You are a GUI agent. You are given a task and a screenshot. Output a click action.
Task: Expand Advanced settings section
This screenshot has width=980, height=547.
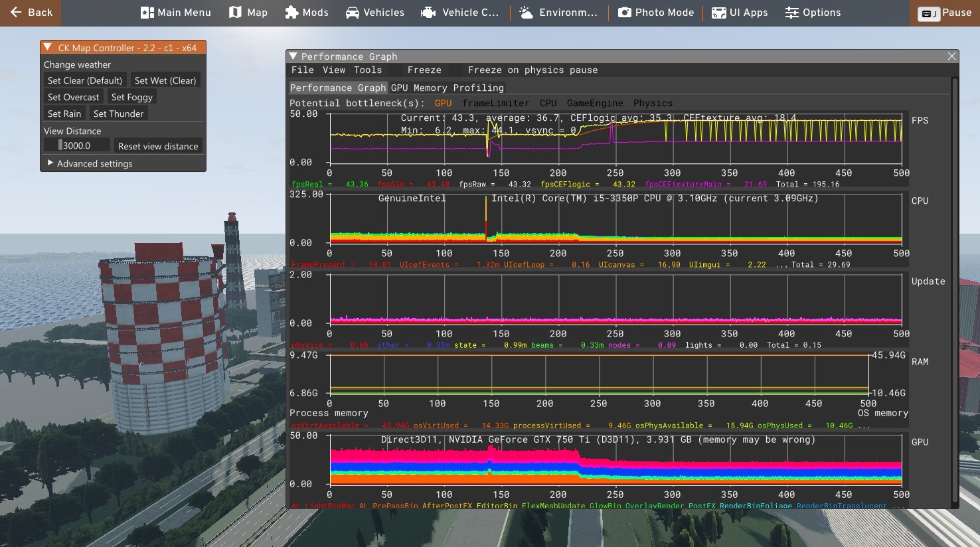[x=50, y=163]
